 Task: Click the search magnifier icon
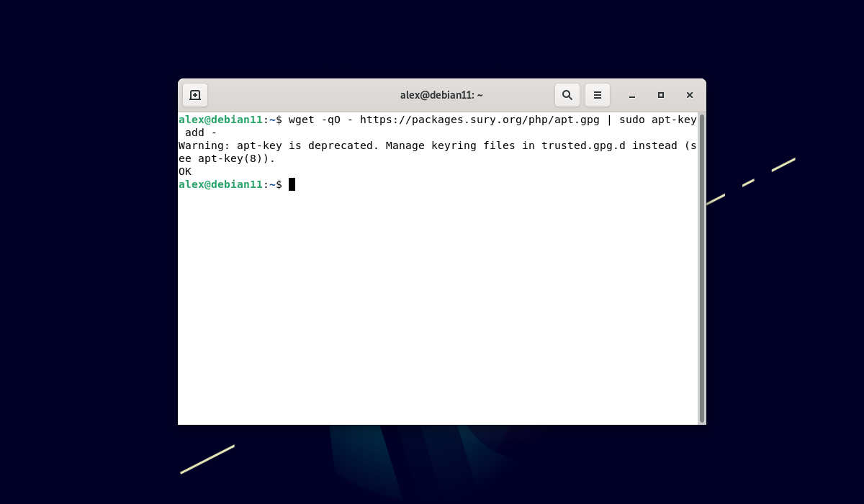(567, 95)
